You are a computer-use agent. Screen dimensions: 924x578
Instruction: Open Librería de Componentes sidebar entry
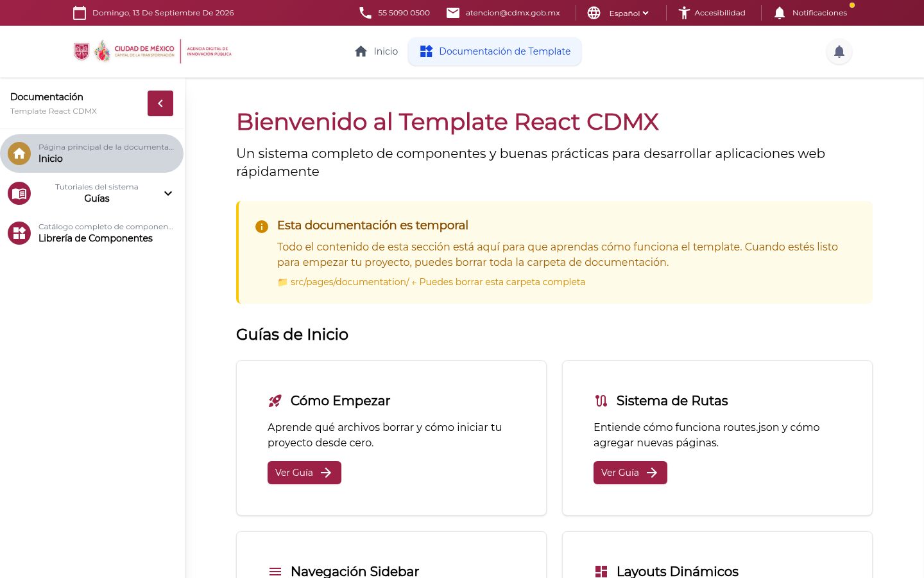pos(92,233)
